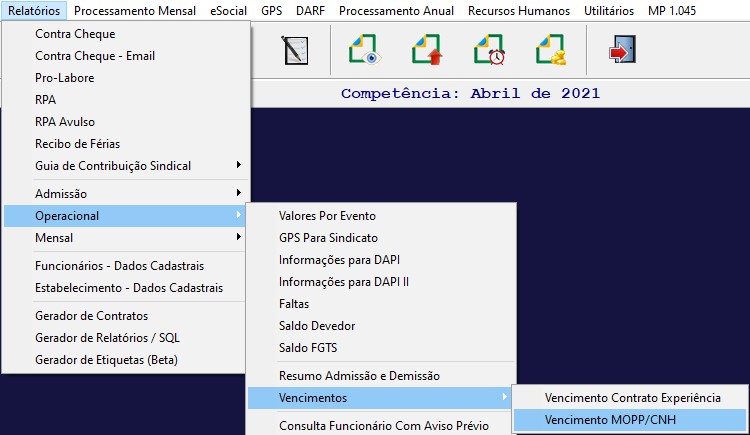Open the Utilitários menu
The image size is (750, 435).
pos(609,11)
